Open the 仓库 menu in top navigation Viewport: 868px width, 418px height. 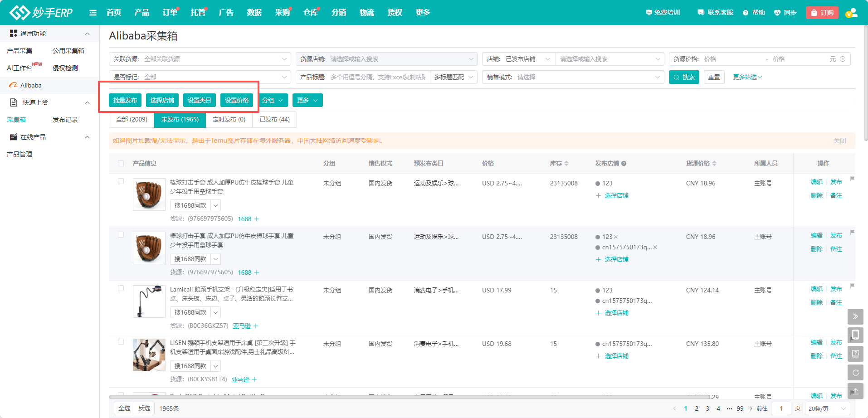tap(311, 13)
